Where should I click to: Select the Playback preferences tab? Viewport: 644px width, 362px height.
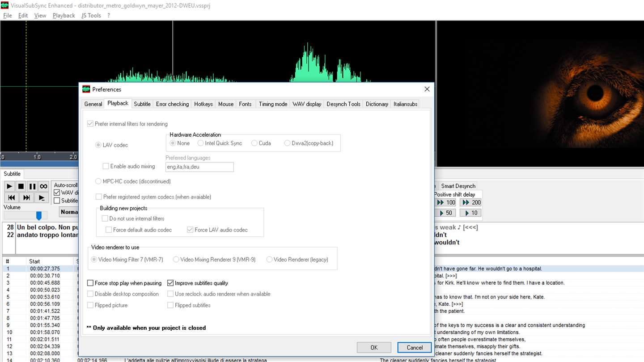point(118,103)
